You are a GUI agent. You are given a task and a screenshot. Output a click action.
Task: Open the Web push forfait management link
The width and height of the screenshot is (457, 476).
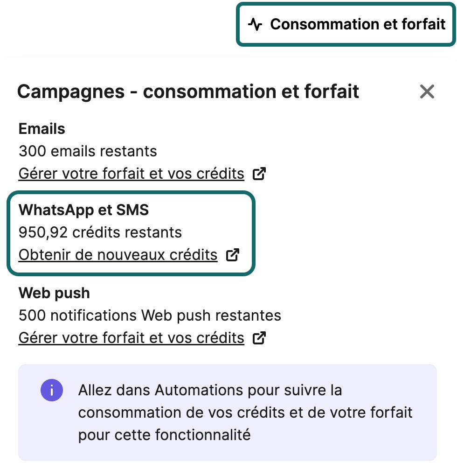[131, 337]
